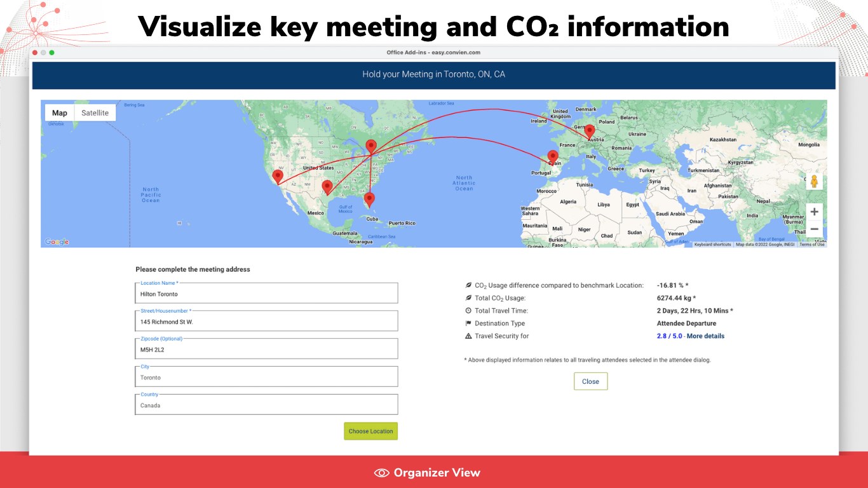Click the Google logo on the map
This screenshot has width=868, height=488.
pos(57,241)
